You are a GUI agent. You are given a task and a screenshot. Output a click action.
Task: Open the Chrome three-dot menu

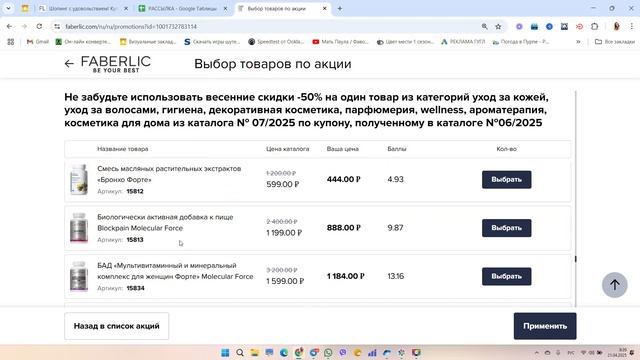(x=631, y=27)
